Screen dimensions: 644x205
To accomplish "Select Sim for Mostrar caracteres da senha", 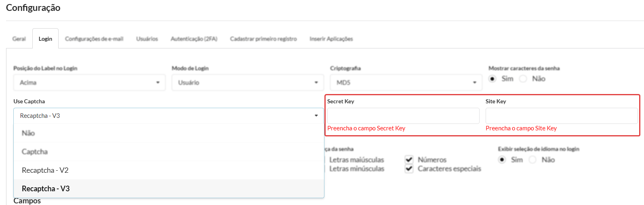I will coord(492,79).
